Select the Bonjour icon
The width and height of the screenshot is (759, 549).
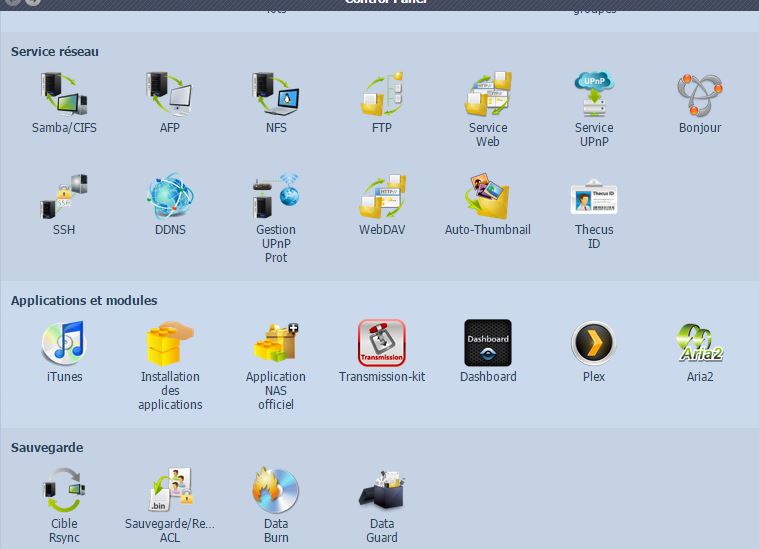click(700, 95)
